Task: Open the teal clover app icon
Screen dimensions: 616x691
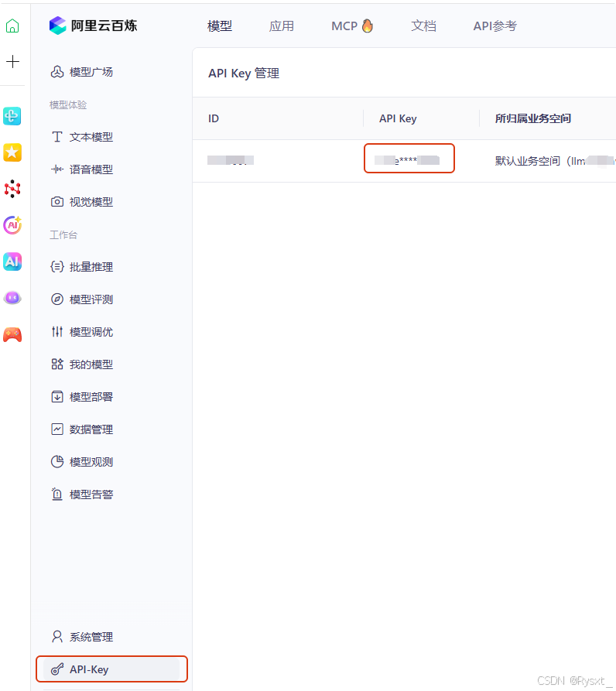Action: (12, 116)
